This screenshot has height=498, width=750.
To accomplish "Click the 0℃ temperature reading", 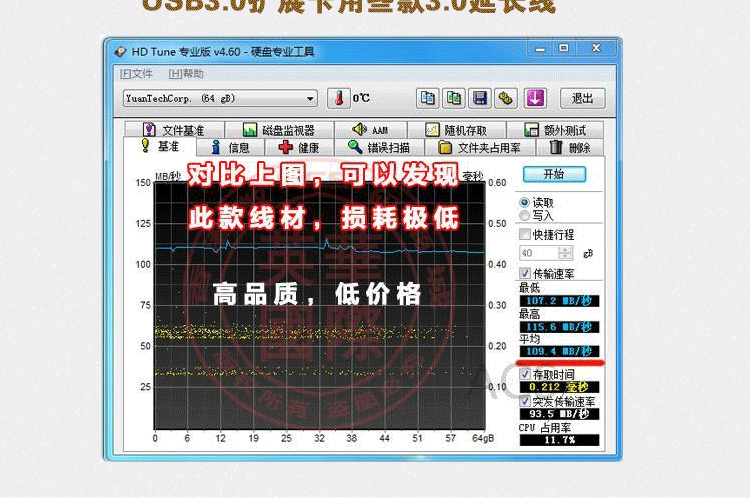I will 361,98.
